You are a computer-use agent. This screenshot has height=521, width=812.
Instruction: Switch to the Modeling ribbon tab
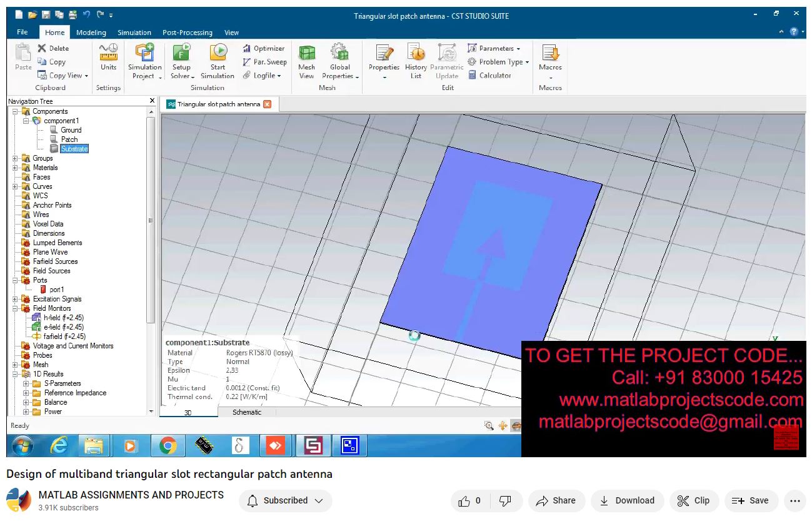(91, 33)
